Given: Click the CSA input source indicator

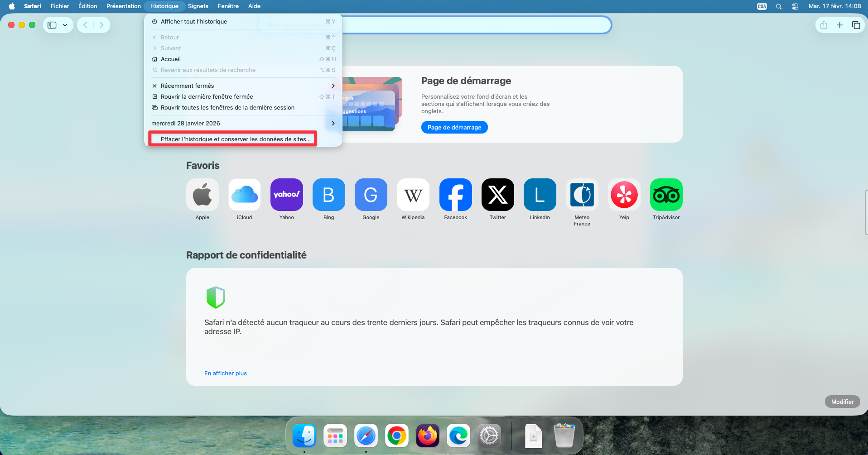Looking at the screenshot, I should pyautogui.click(x=762, y=6).
